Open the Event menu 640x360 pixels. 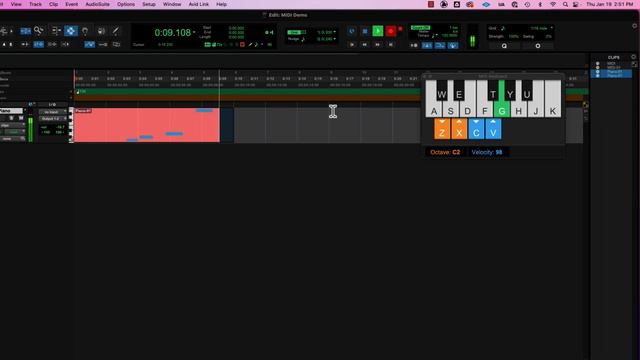71,4
